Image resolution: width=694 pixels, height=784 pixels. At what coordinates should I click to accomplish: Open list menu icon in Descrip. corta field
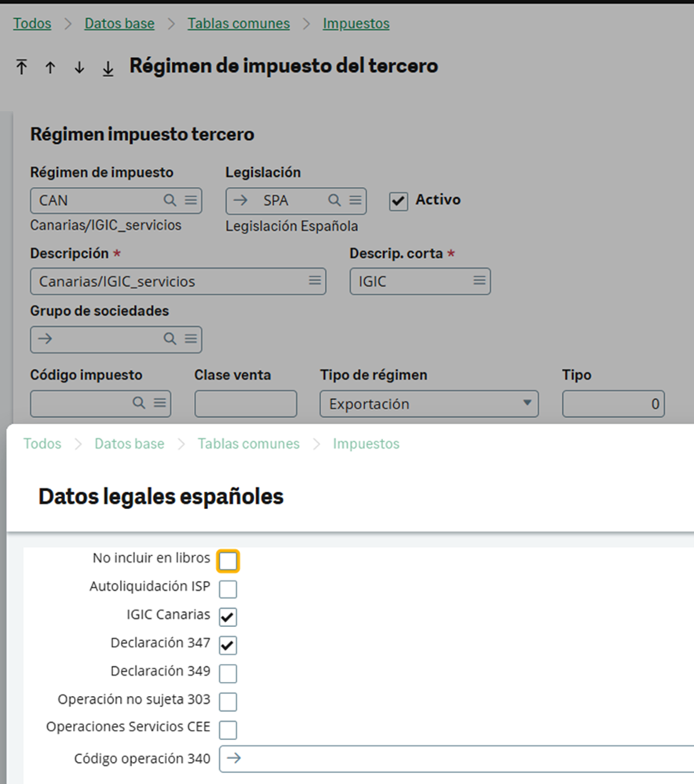click(479, 280)
